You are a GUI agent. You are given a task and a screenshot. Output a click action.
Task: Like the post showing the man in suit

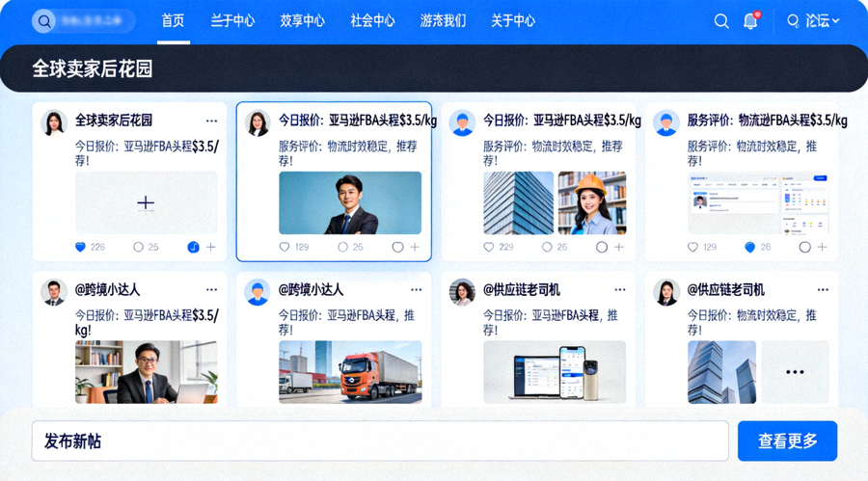click(284, 247)
